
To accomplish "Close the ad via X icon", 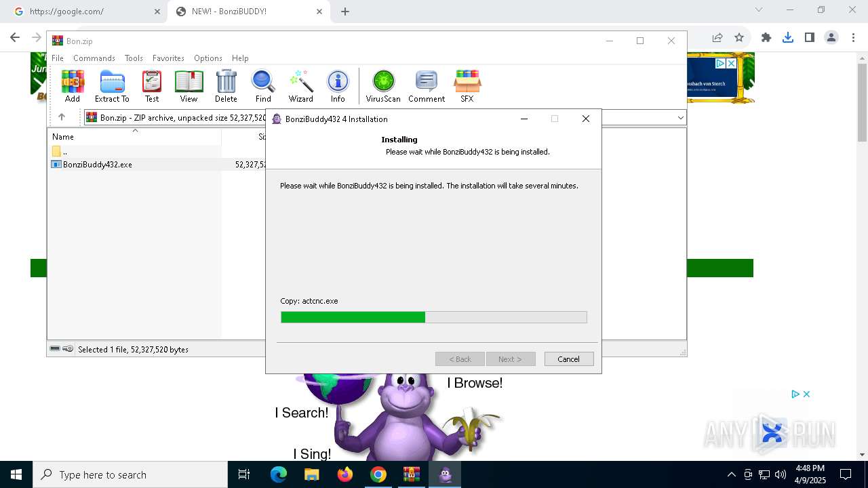I will (x=806, y=394).
